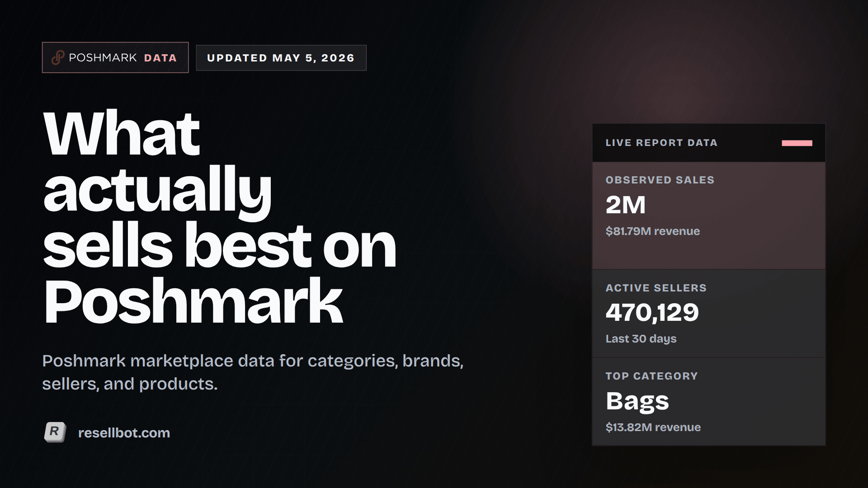Viewport: 868px width, 488px height.
Task: Open the resellbot.com link text
Action: coord(124,433)
